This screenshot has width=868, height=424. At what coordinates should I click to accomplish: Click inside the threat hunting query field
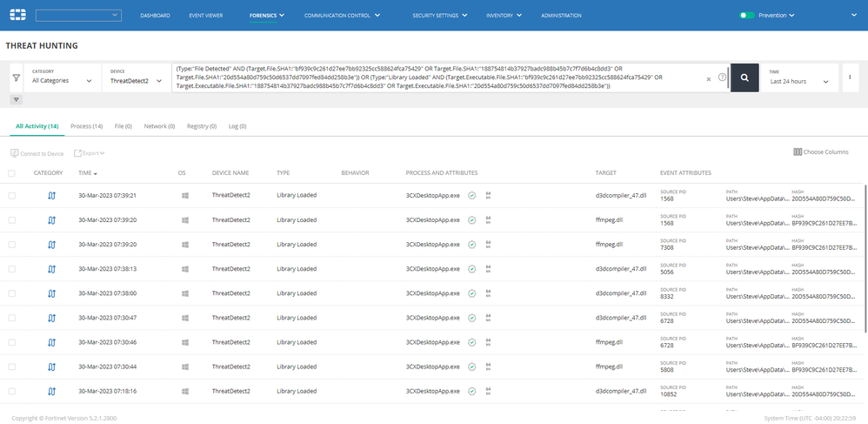[435, 77]
